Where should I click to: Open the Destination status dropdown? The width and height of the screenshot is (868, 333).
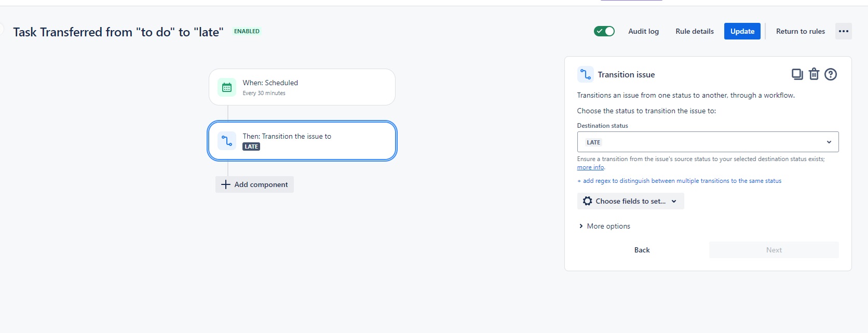point(708,142)
